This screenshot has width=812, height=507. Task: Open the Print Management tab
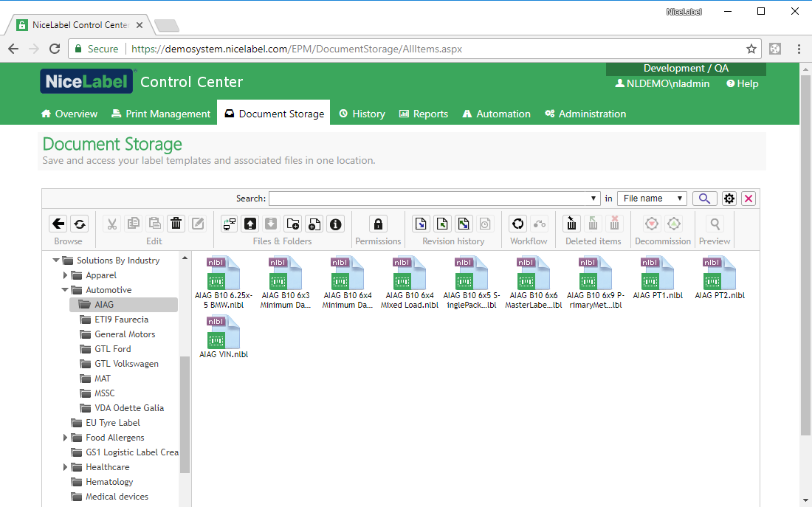click(161, 114)
